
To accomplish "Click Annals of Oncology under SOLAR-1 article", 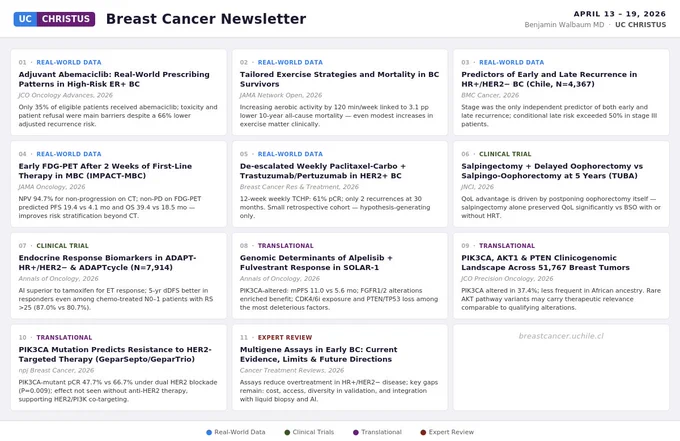I will (x=280, y=278).
